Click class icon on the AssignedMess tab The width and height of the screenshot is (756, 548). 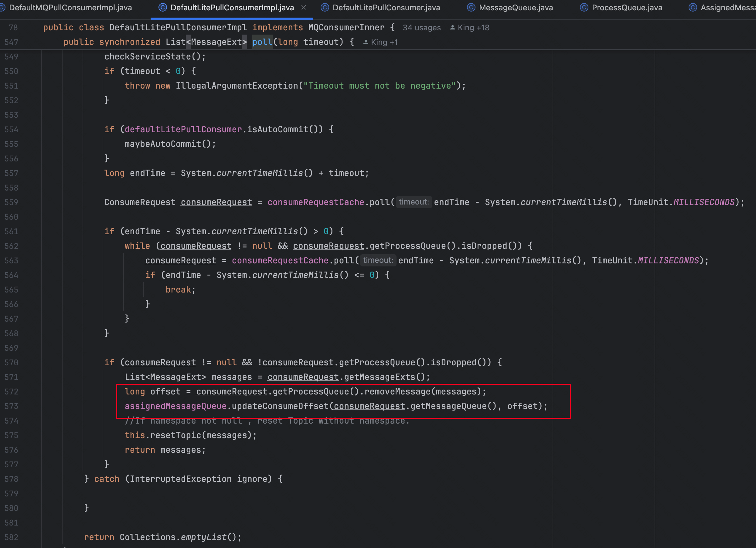(x=693, y=7)
